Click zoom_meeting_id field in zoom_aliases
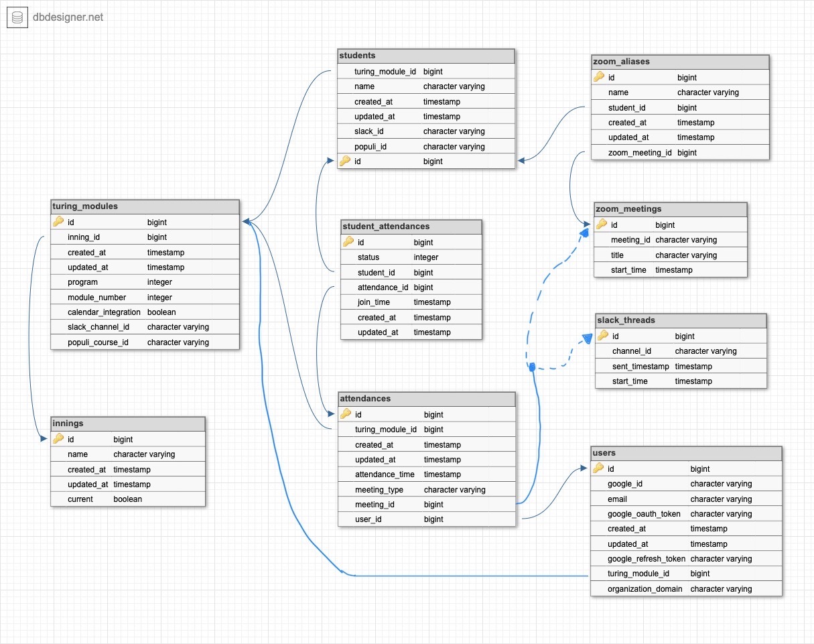The width and height of the screenshot is (814, 644). pos(680,152)
